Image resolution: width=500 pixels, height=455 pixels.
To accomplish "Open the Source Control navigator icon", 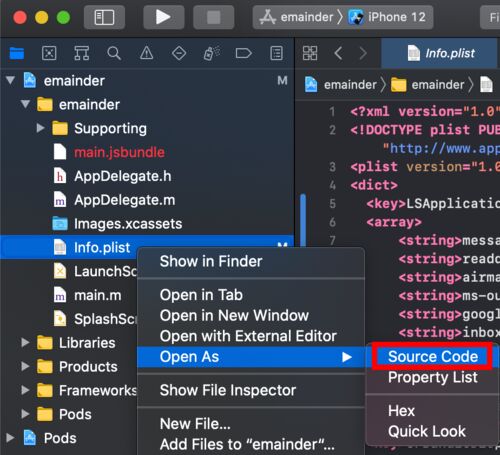I will pyautogui.click(x=49, y=53).
